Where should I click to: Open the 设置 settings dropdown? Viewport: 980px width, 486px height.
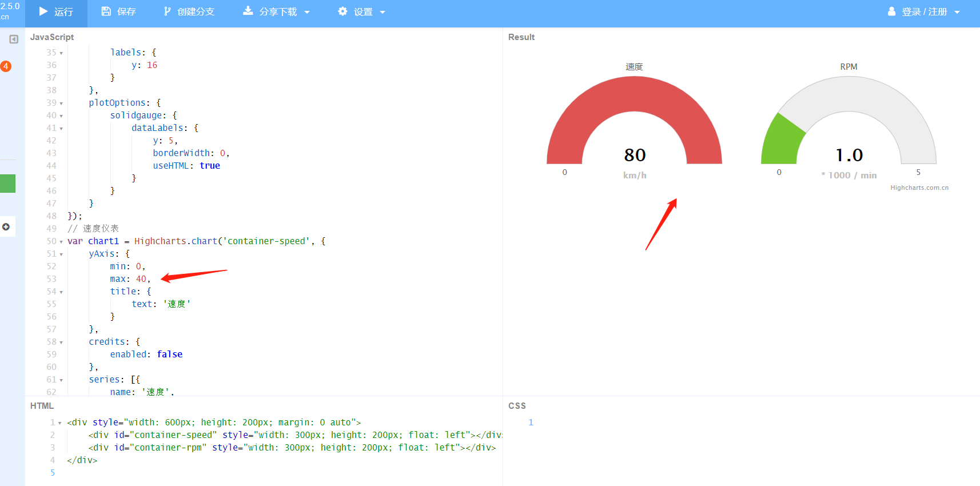[361, 11]
